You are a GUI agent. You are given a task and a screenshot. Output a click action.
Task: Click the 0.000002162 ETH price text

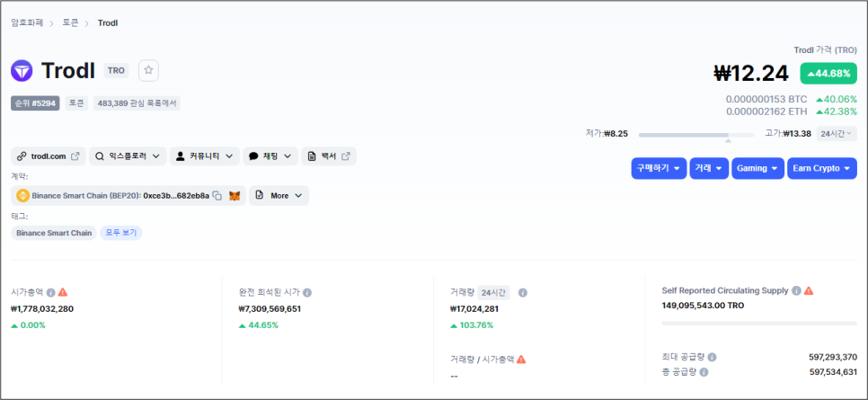[x=766, y=111]
